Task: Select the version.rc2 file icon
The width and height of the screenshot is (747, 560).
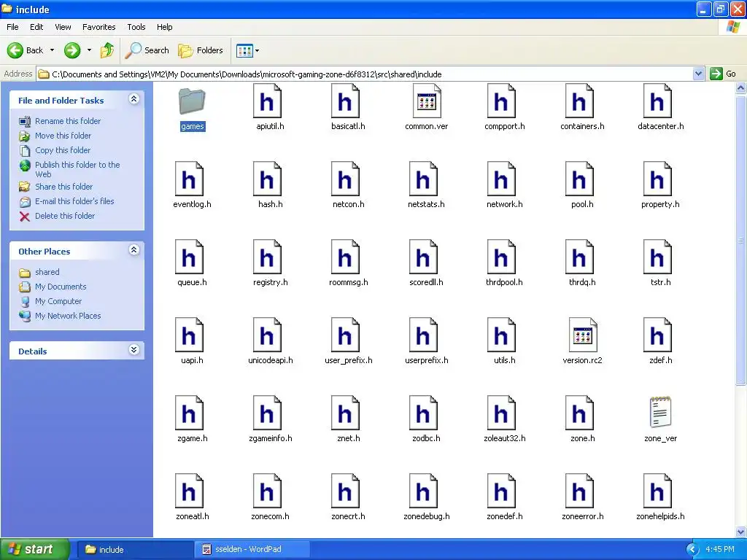Action: point(583,335)
